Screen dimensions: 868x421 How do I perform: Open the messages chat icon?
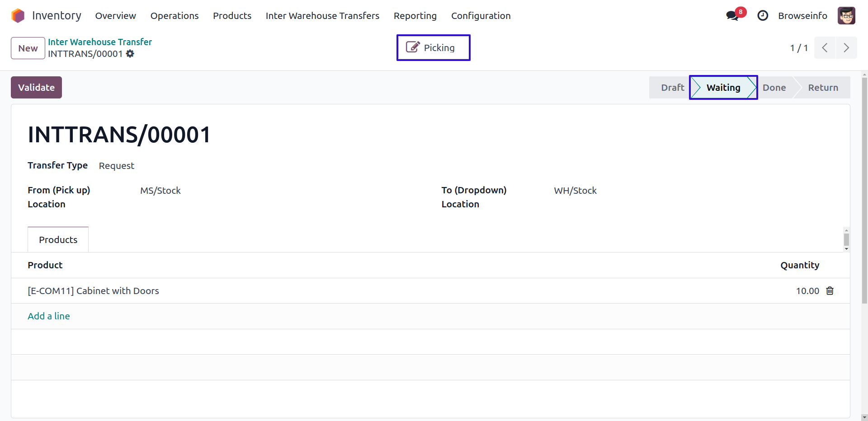(732, 16)
